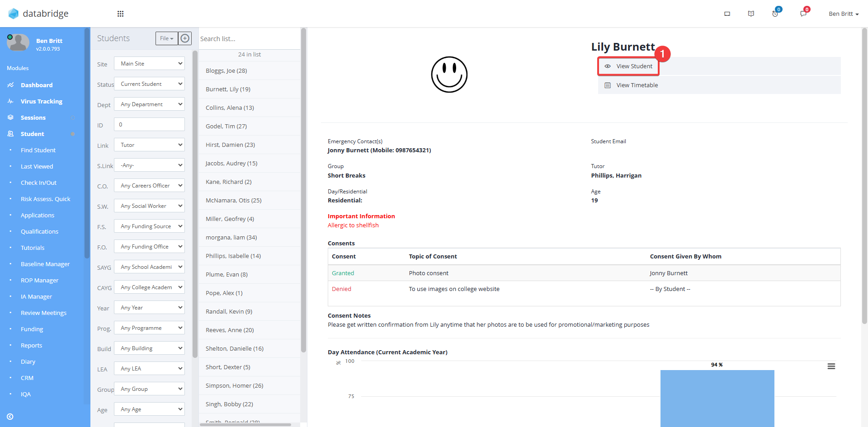
Task: Open the chat messages icon in top bar
Action: click(x=803, y=14)
